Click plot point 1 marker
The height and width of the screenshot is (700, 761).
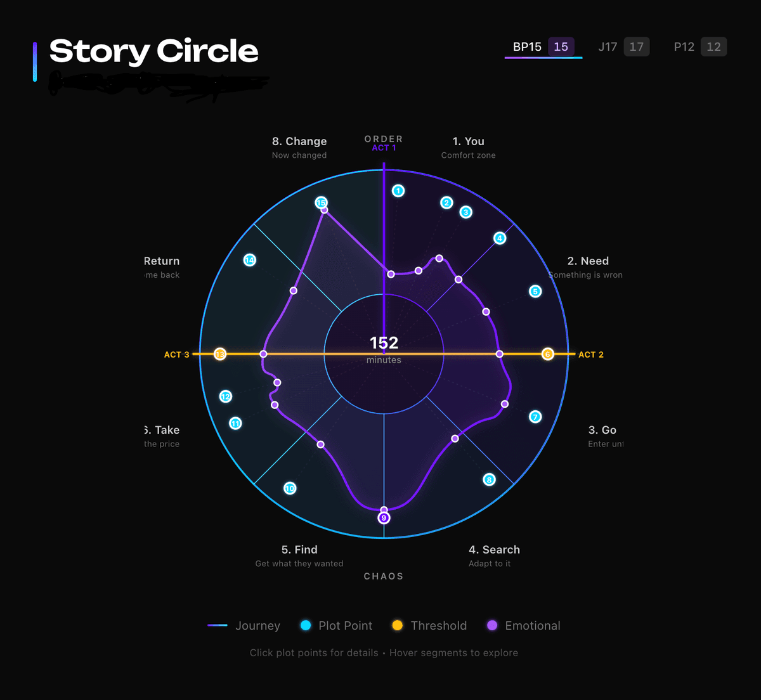(398, 191)
